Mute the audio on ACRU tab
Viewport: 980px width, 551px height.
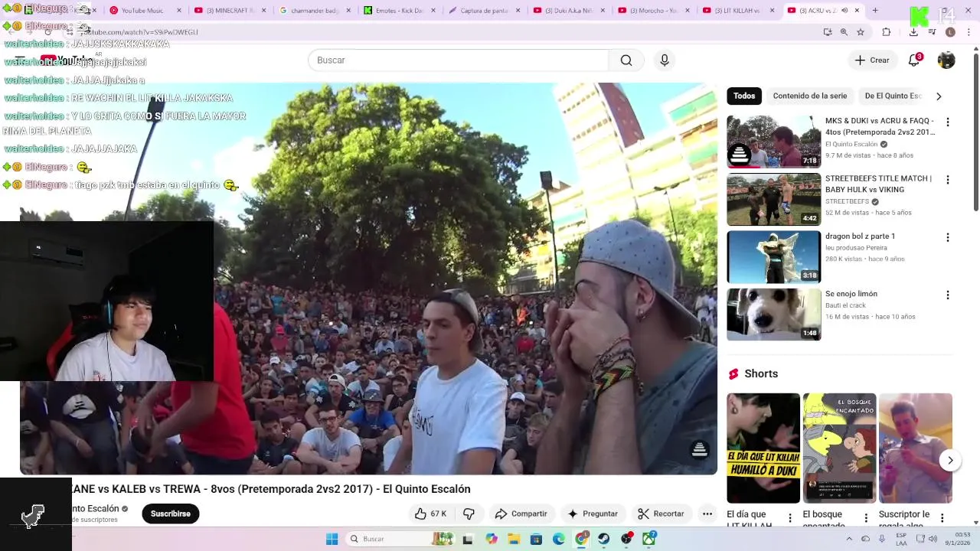click(844, 11)
